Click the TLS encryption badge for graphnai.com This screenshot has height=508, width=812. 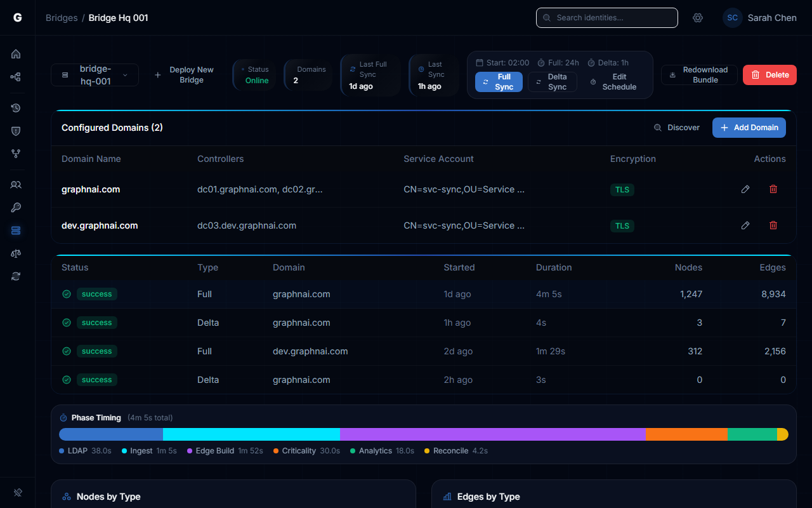[x=622, y=189]
